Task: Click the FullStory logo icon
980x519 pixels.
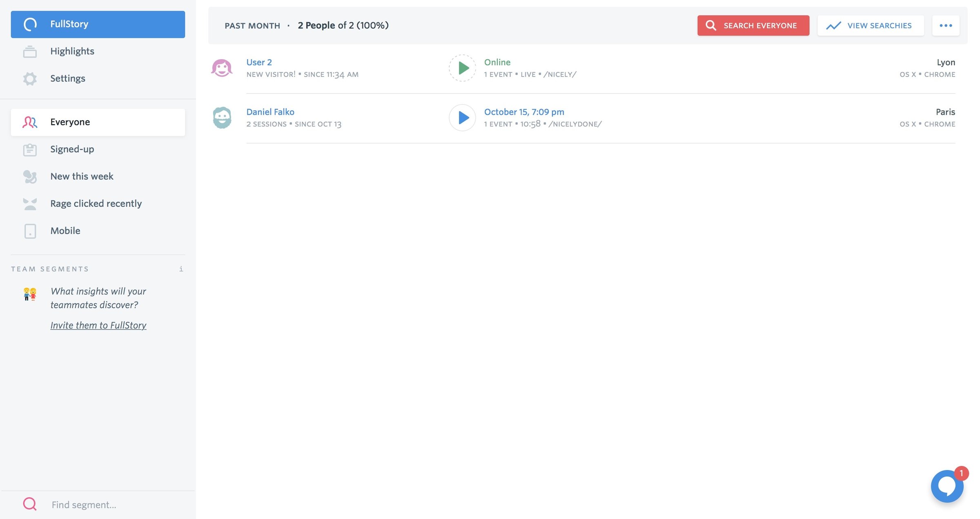Action: 30,25
